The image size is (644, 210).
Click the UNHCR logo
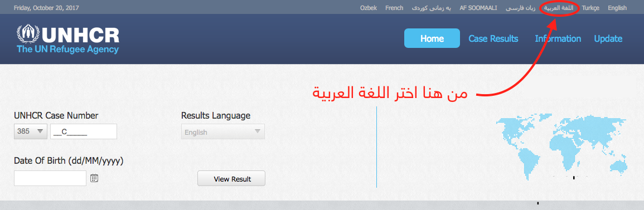click(x=68, y=39)
